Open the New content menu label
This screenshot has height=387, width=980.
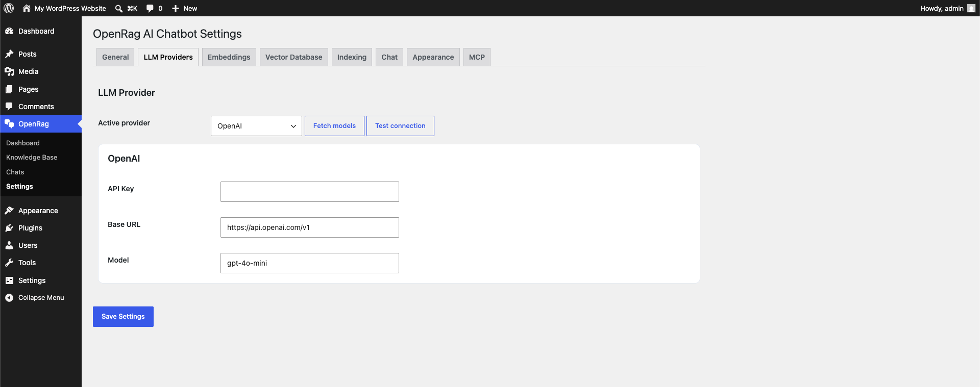tap(190, 8)
